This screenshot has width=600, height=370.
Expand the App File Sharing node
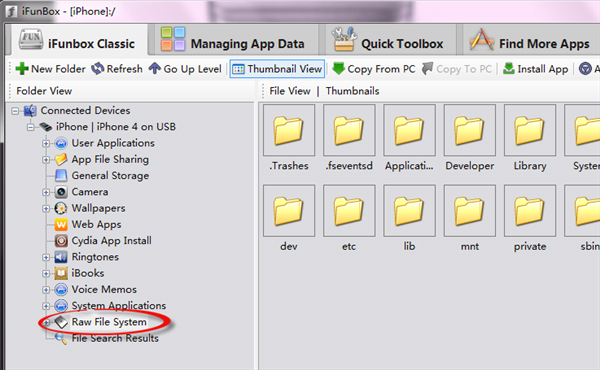tap(46, 160)
